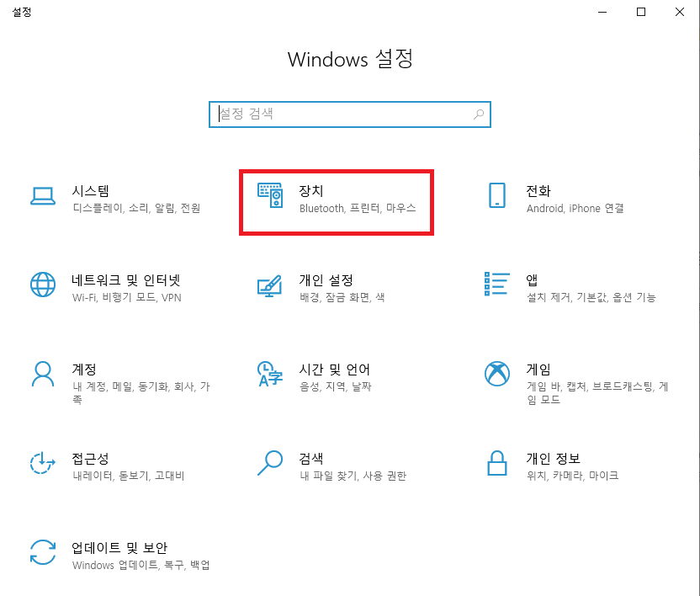Click the text '디스플레이, 소리, 알림, 전원'

(x=136, y=208)
